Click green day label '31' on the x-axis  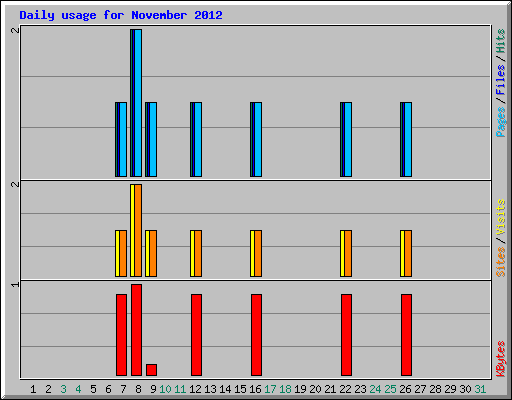click(480, 389)
